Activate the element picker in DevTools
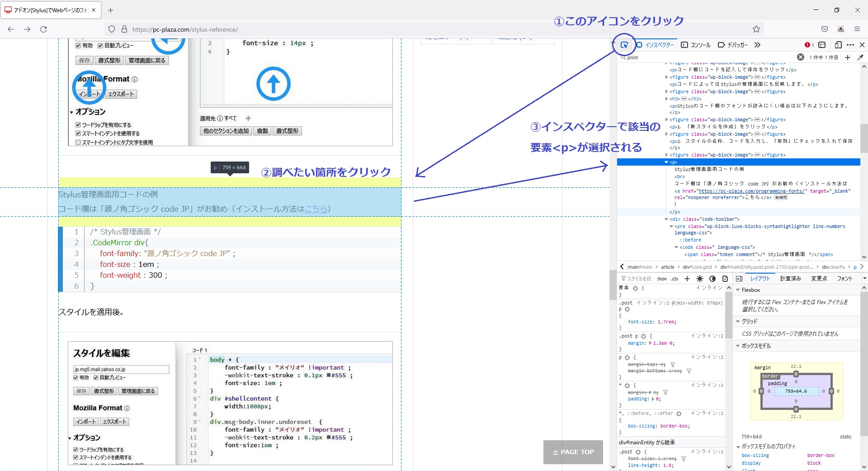Viewport: 868px width, 471px height. (624, 45)
